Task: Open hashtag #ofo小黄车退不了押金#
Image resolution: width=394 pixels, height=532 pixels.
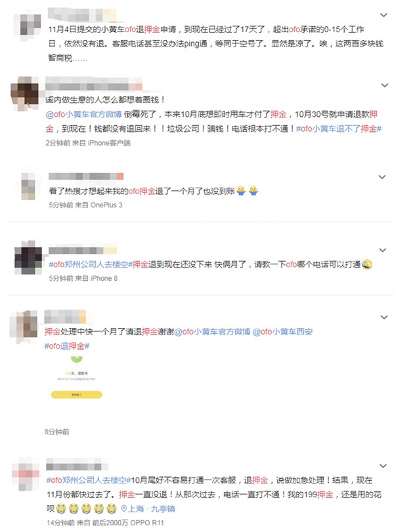Action: (x=339, y=129)
